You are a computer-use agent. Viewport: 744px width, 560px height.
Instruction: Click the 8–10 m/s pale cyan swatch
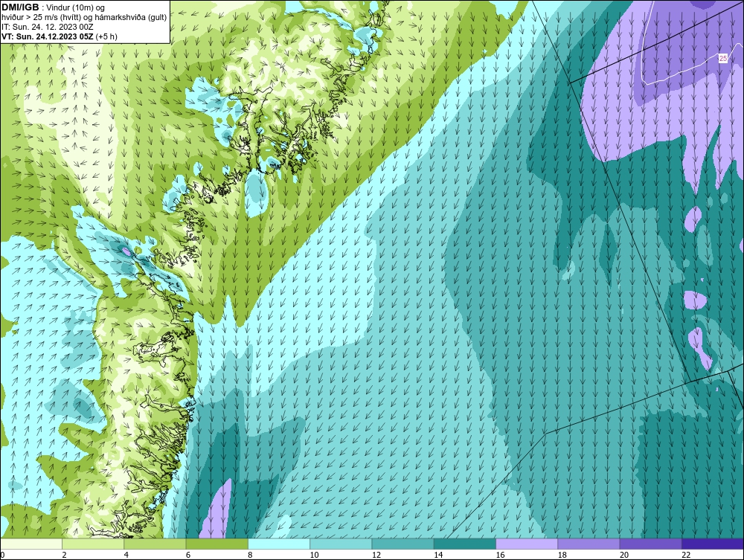click(279, 544)
